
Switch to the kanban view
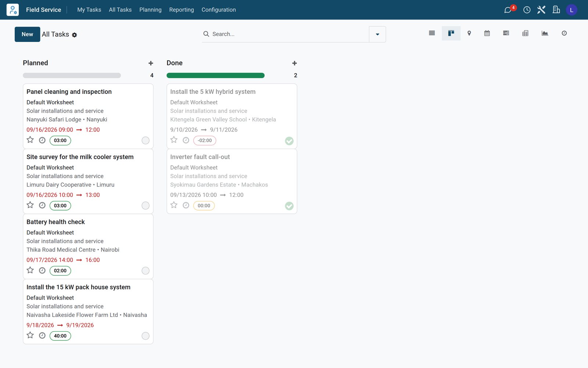pos(451,33)
